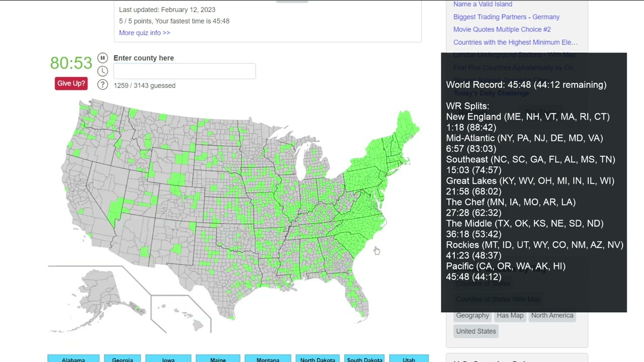Focus the county entry text field

coord(184,71)
